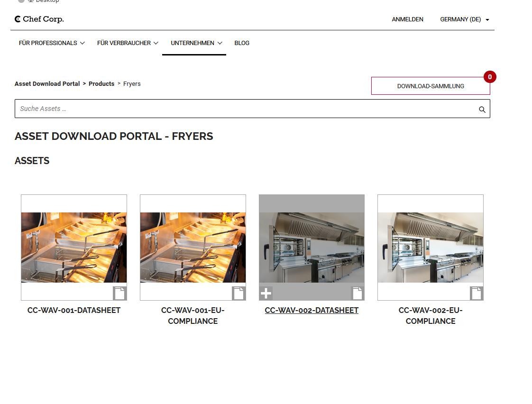
Task: Open the DOWNLOAD-SAMMLUNG collection
Action: tap(430, 86)
